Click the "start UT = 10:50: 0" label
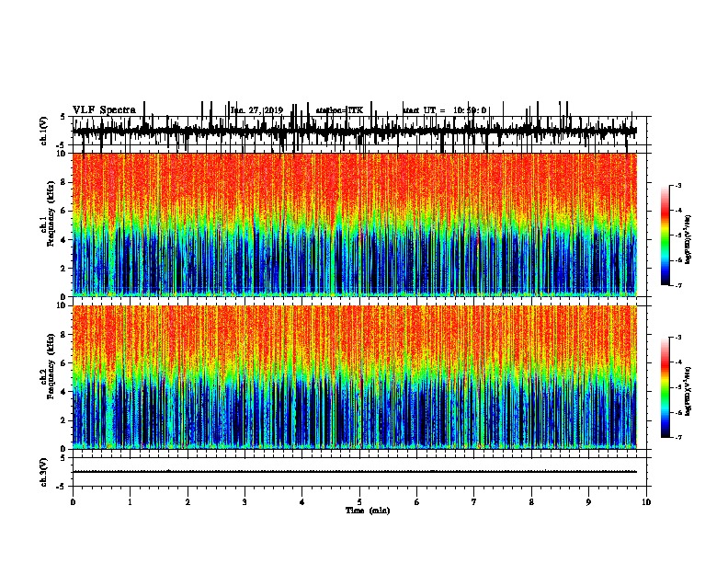Screen dimensions: 728x563 (444, 110)
